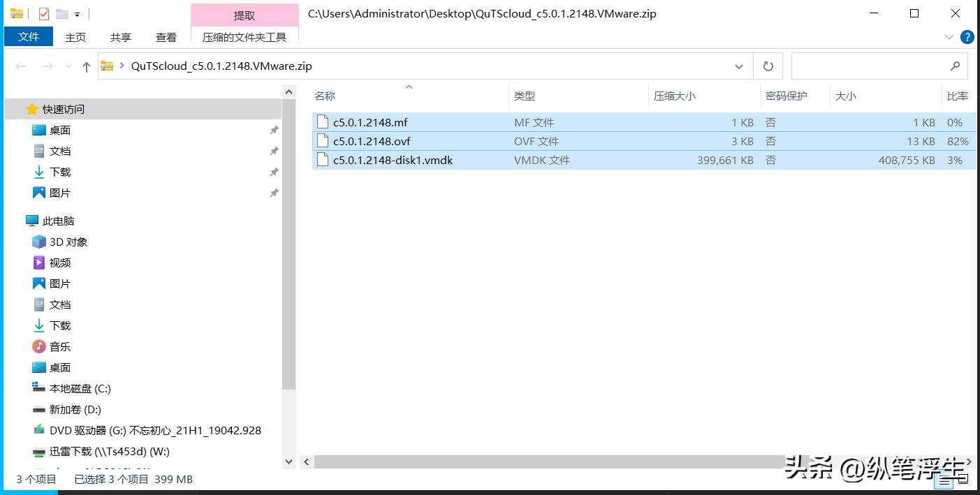Image resolution: width=980 pixels, height=495 pixels.
Task: Open 迅雷下载 network drive (W:)
Action: point(110,451)
